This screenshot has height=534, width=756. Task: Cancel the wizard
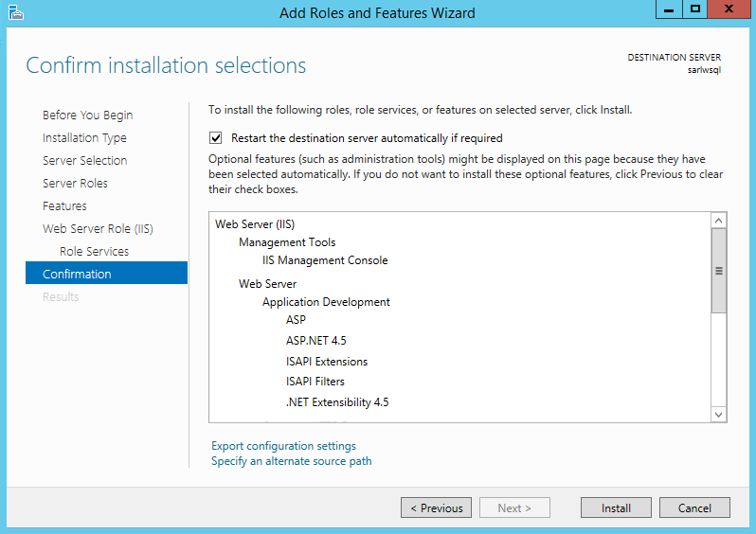[694, 507]
